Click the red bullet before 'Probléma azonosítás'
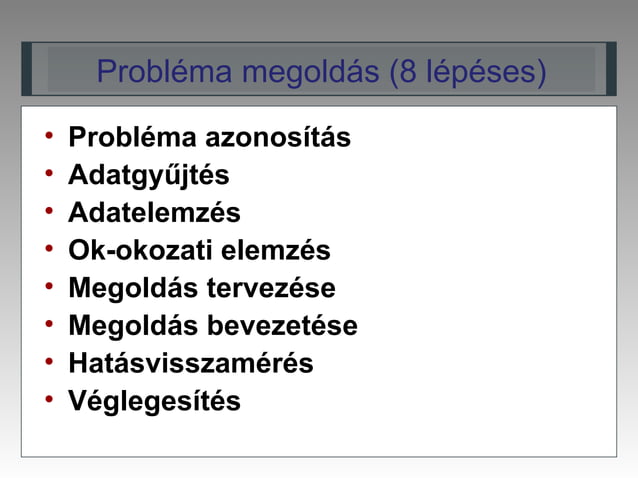This screenshot has width=638, height=478. click(49, 135)
